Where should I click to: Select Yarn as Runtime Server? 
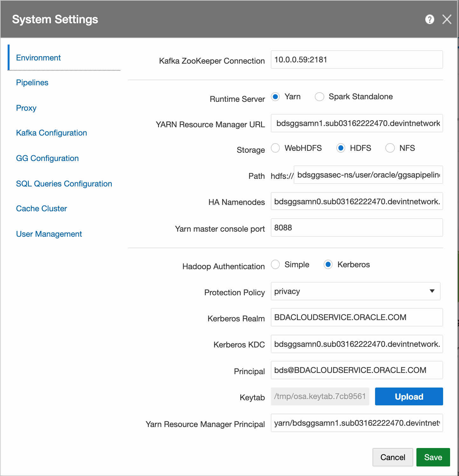tap(275, 96)
